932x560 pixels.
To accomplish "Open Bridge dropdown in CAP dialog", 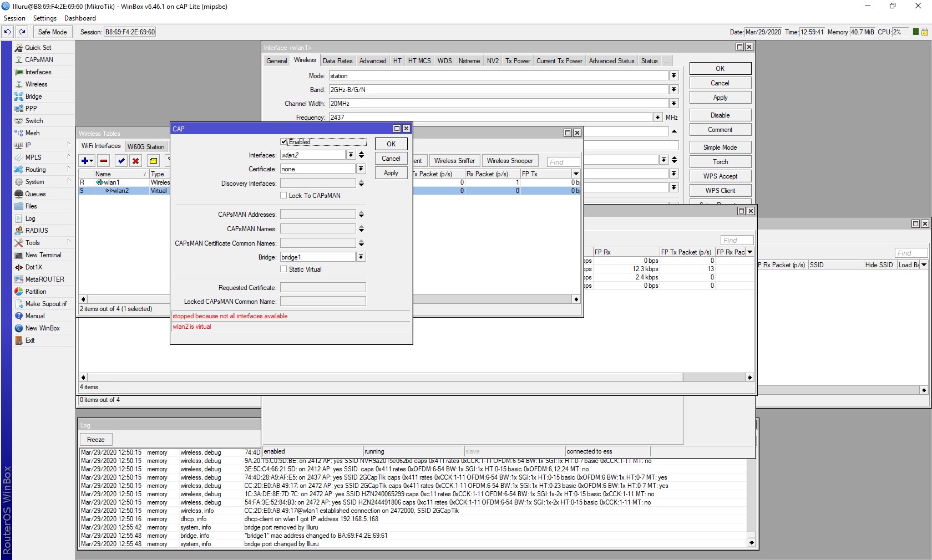I will 361,257.
